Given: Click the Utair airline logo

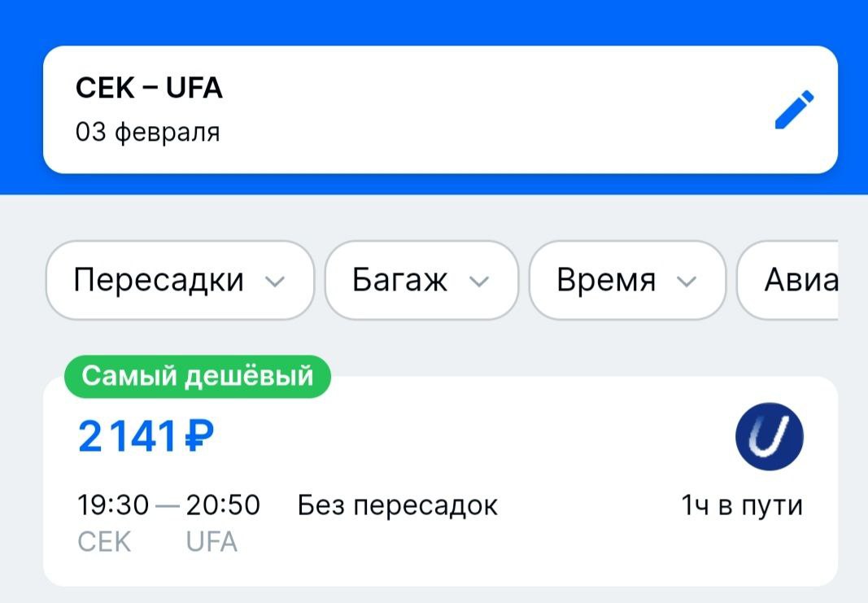Looking at the screenshot, I should coord(769,438).
